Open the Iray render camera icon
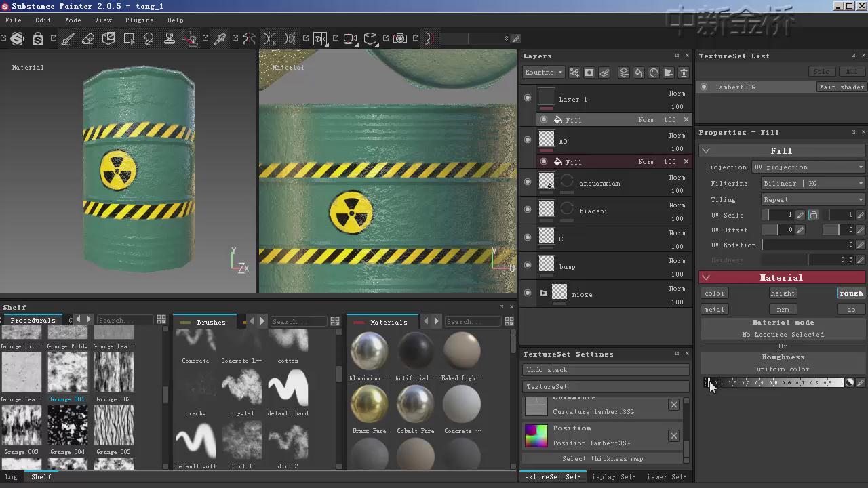The height and width of the screenshot is (488, 868). click(x=400, y=39)
